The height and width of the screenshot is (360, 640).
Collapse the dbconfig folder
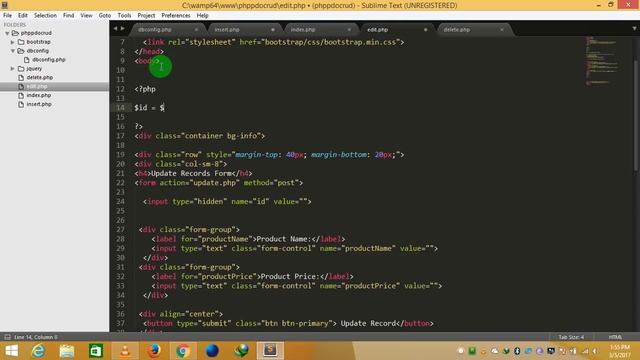click(x=13, y=51)
